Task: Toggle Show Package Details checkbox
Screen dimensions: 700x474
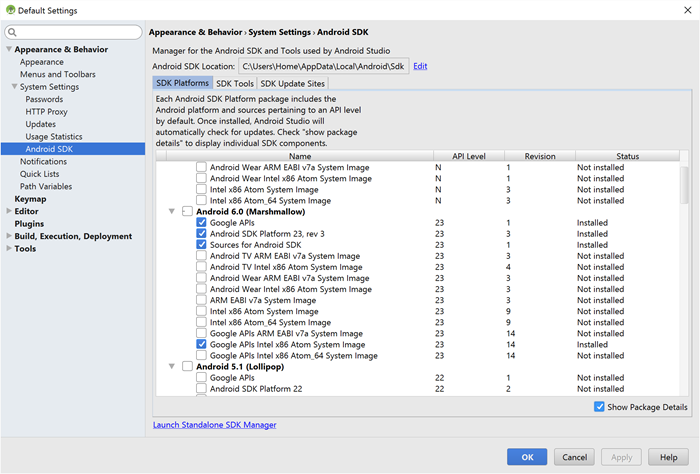Action: 599,407
